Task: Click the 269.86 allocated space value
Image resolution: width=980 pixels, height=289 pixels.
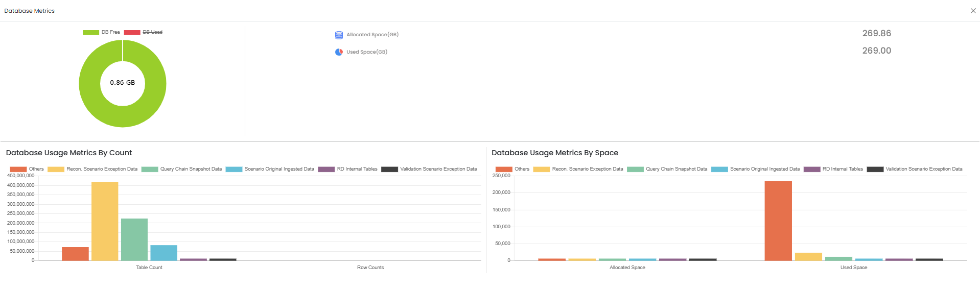Action: pyautogui.click(x=877, y=33)
